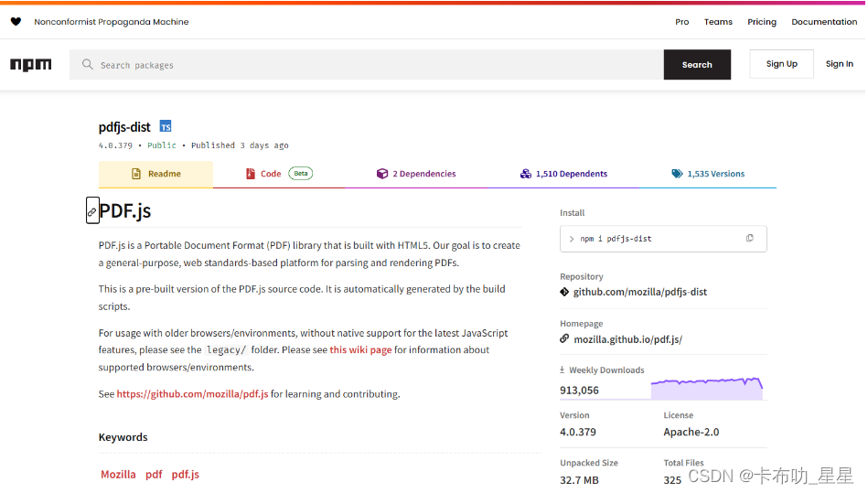Click the black heart icon in header

coord(16,22)
